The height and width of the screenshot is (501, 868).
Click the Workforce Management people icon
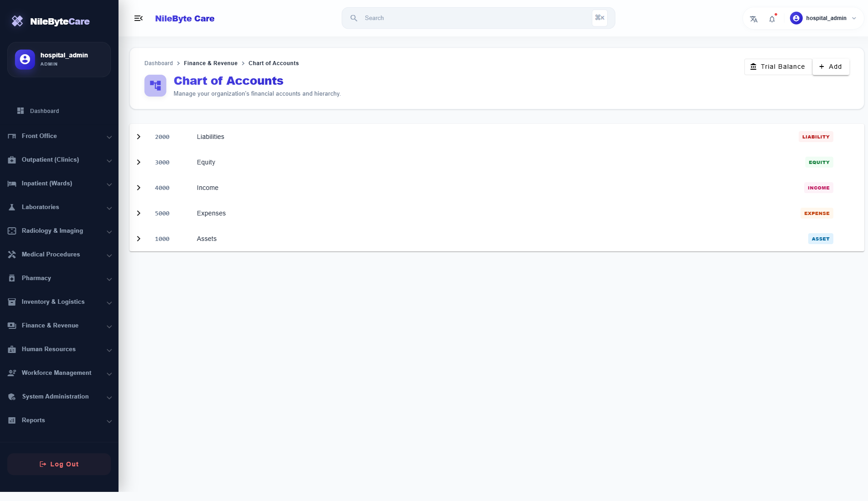[x=12, y=373]
